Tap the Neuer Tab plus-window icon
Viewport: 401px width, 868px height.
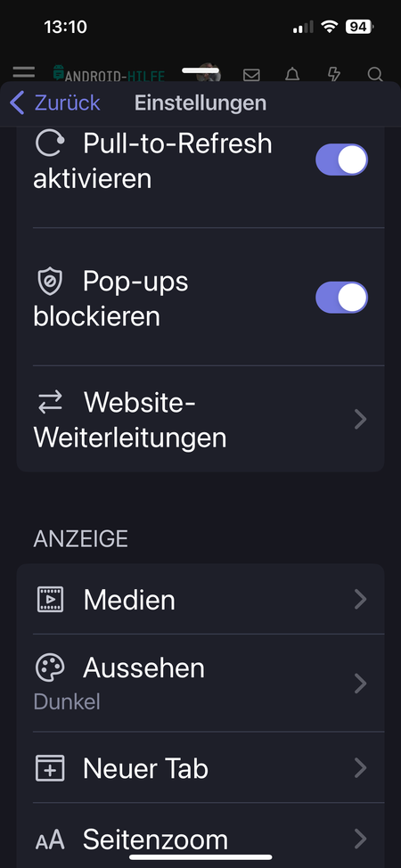tap(50, 768)
